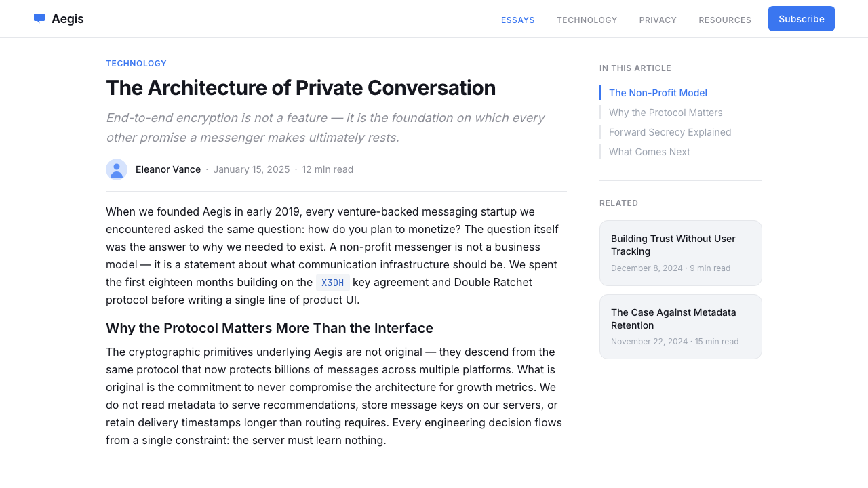
Task: Go to the Essays nav item
Action: point(518,20)
